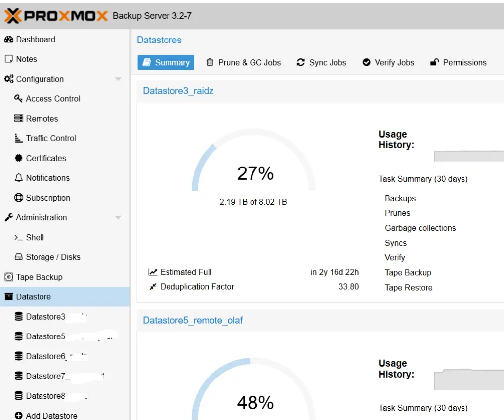The width and height of the screenshot is (504, 420).
Task: Click the 'in 2y 16d 22h' value
Action: (x=335, y=272)
